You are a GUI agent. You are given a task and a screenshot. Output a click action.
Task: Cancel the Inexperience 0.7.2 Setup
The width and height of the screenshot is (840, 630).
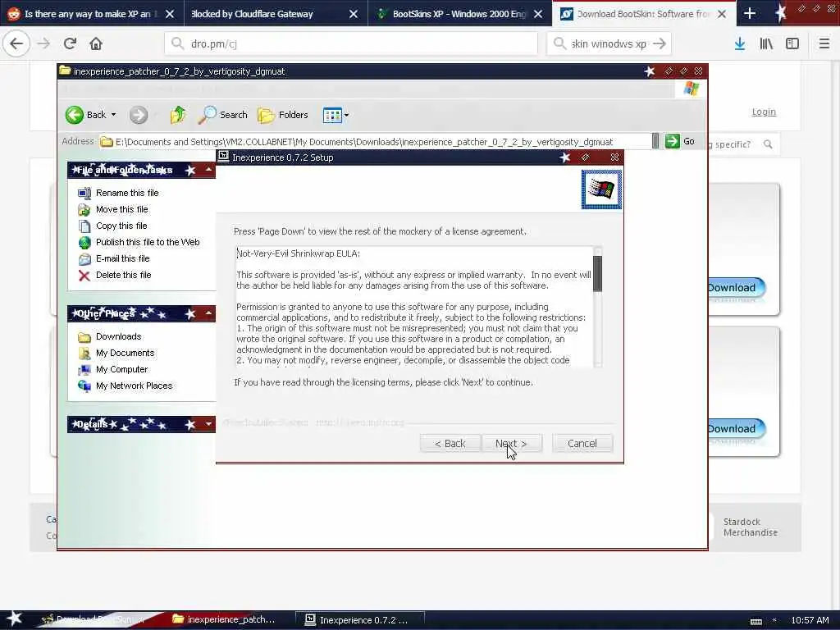coord(582,443)
